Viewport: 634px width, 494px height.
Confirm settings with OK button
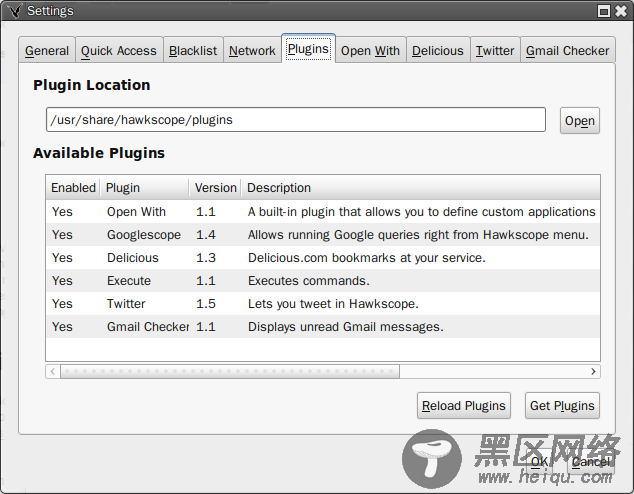click(539, 462)
